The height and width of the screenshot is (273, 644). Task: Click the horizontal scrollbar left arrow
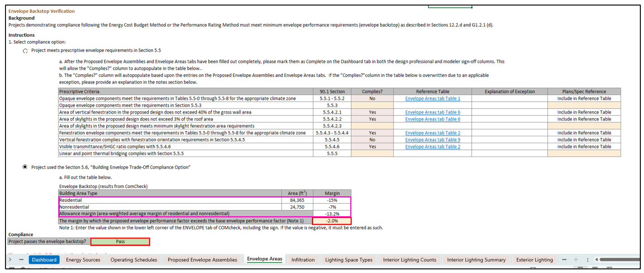(596, 260)
